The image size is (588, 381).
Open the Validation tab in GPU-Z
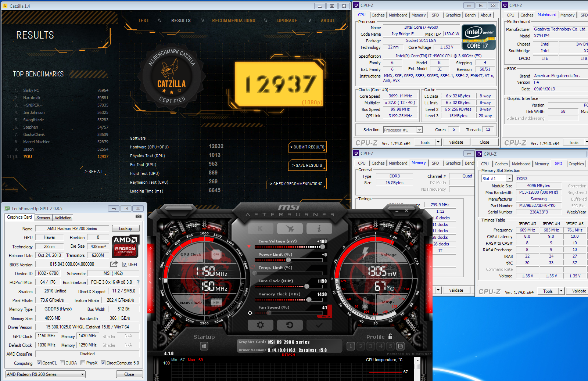pos(63,218)
